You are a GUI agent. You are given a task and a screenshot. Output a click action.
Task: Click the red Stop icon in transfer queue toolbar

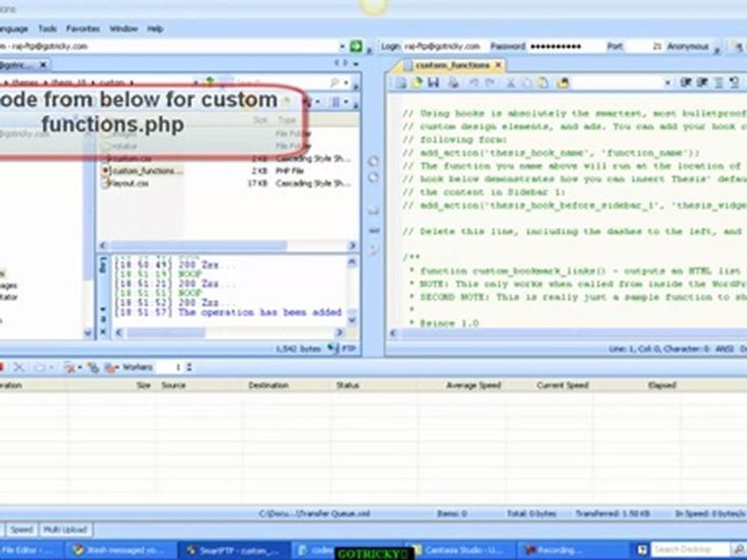[x=2, y=367]
